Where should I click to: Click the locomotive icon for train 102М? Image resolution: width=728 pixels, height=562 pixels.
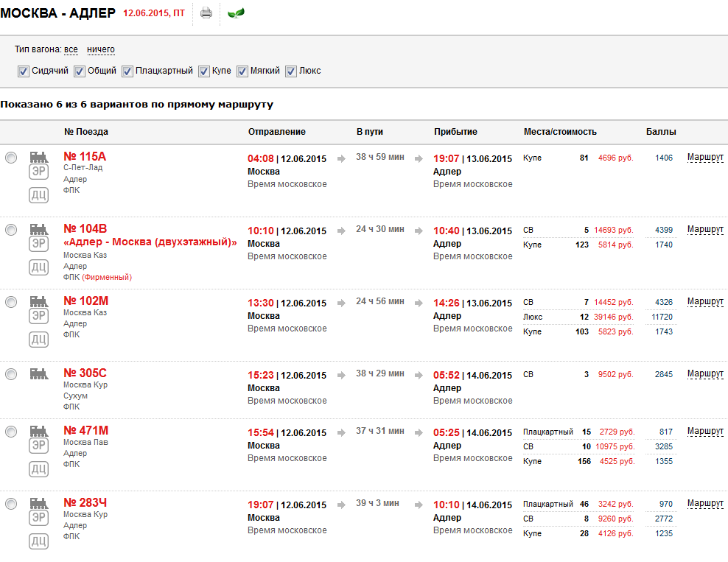coord(38,301)
